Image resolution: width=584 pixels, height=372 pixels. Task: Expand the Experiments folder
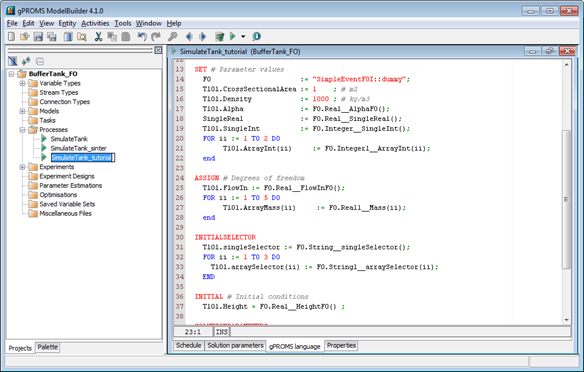[22, 167]
